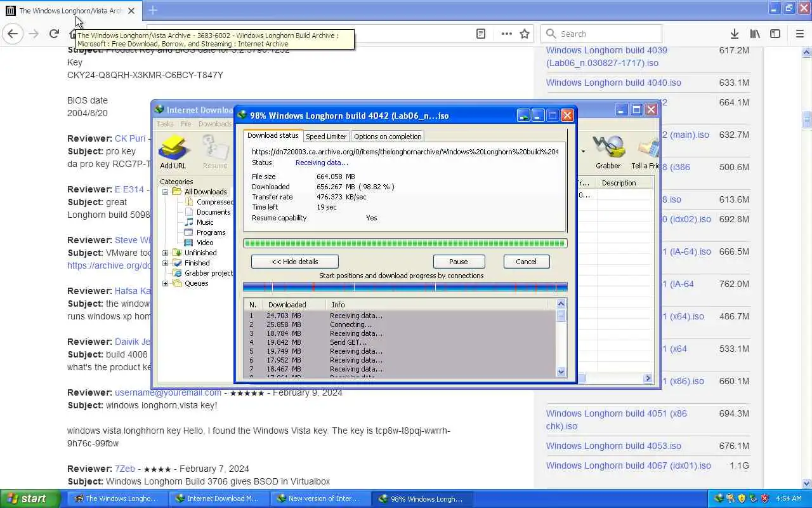Click the Hide details button

coord(295,262)
